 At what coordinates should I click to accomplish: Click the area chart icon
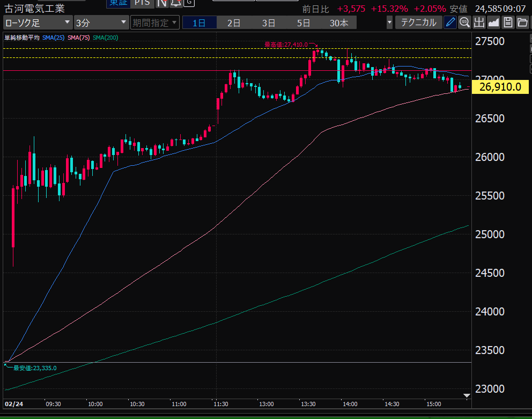click(493, 23)
